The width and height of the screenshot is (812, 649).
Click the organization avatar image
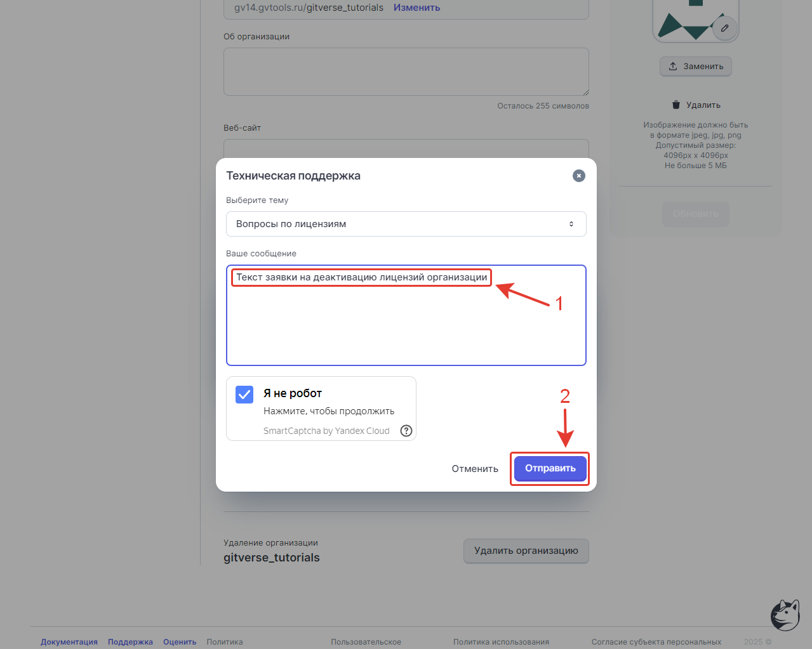pos(695,20)
